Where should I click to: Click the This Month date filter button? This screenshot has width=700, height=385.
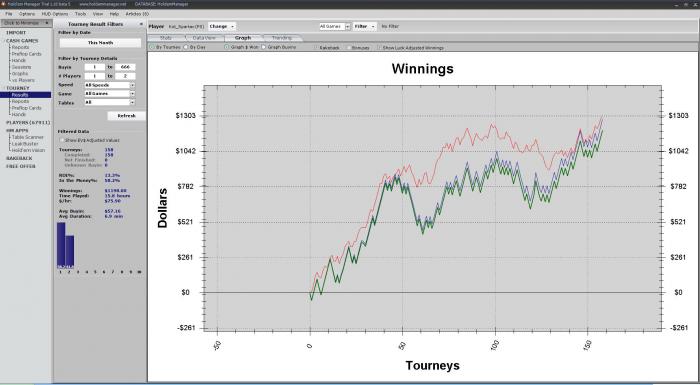(100, 43)
